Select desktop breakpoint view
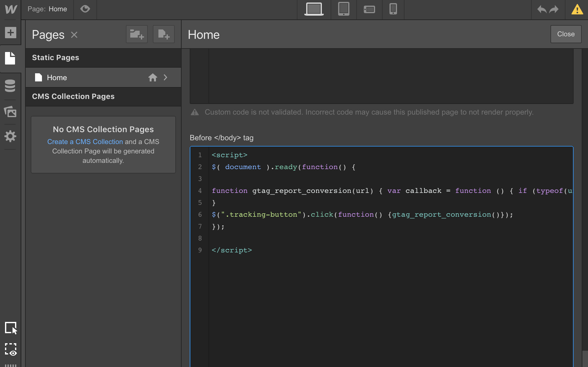The image size is (588, 367). click(x=313, y=9)
